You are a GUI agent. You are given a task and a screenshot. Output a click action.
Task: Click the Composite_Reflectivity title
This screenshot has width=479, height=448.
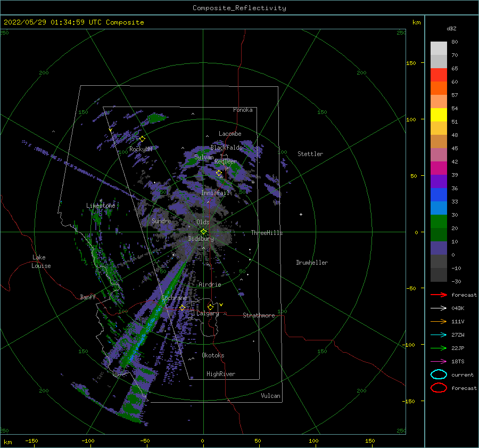pyautogui.click(x=240, y=8)
